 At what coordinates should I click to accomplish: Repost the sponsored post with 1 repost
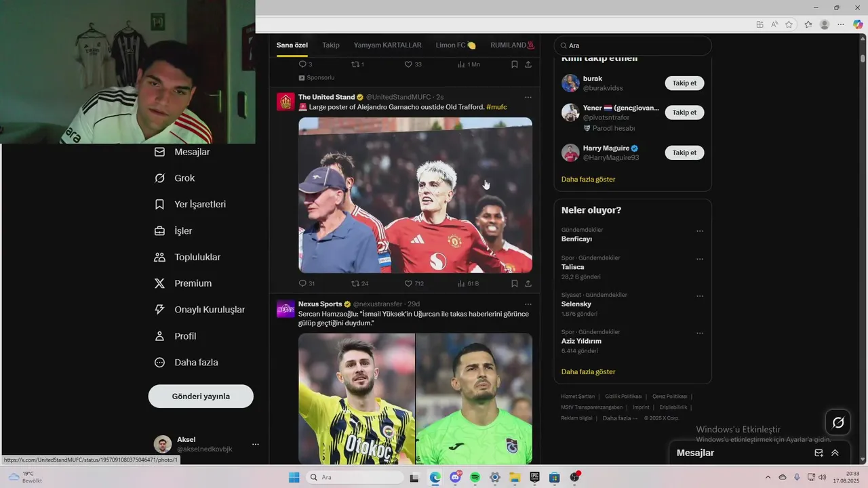pos(357,64)
